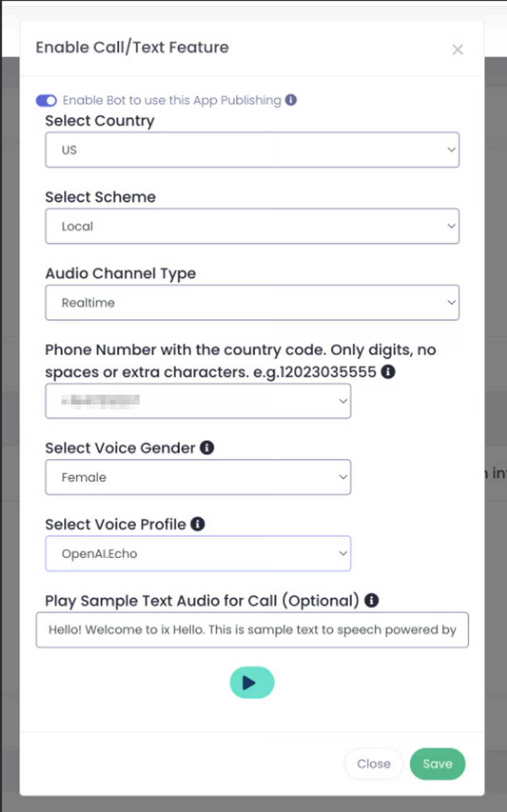Image resolution: width=507 pixels, height=812 pixels.
Task: Click the Enable Call/Text Feature dialog title
Action: pos(132,48)
